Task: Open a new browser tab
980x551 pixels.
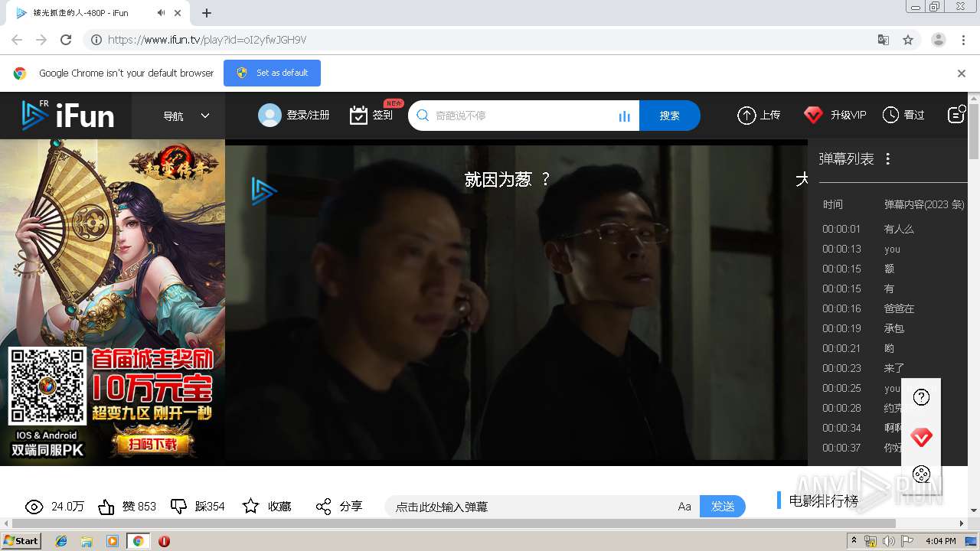Action: (x=206, y=13)
